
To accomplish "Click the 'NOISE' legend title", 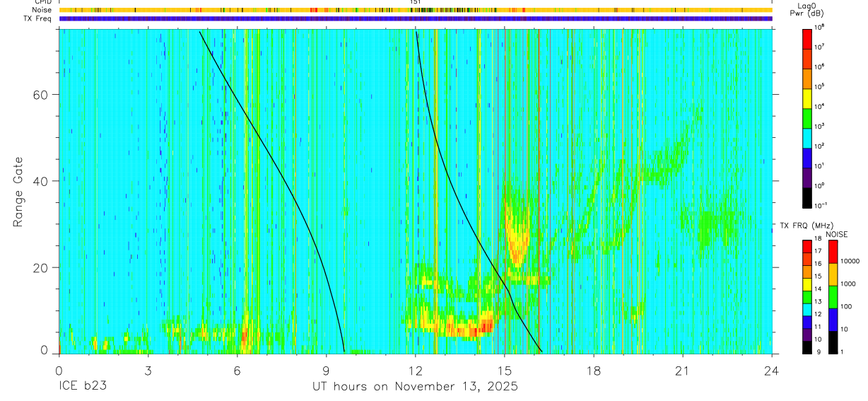I will point(838,235).
